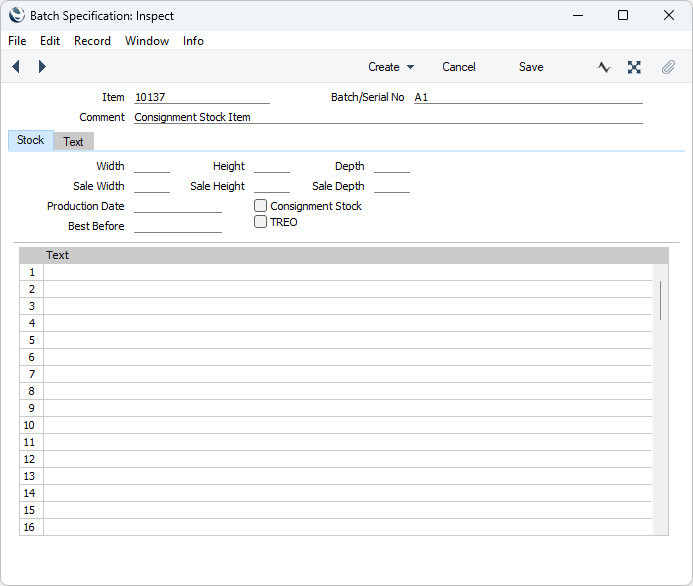
Task: Click the Width input field
Action: 152,166
